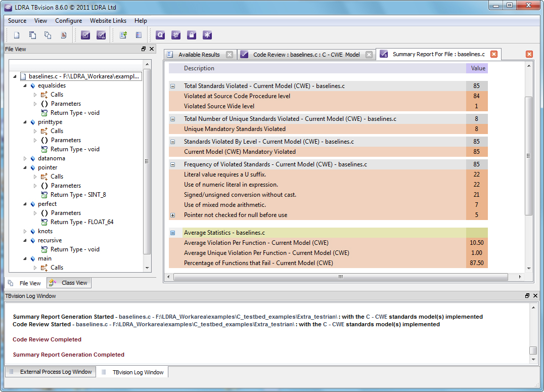Click the purple bug toolbar icon

175,35
